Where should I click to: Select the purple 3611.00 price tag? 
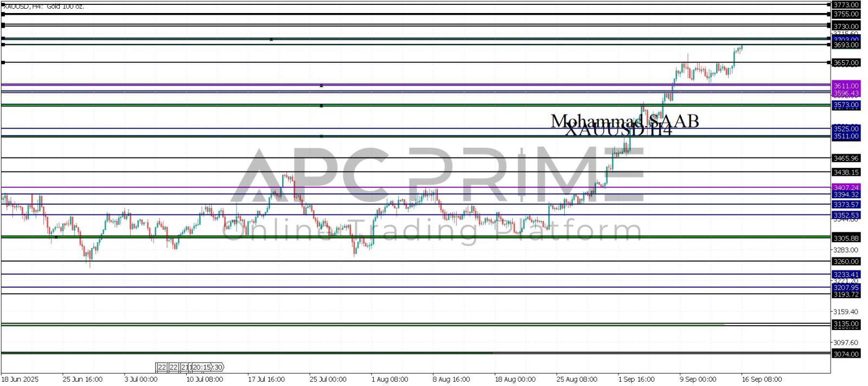846,86
